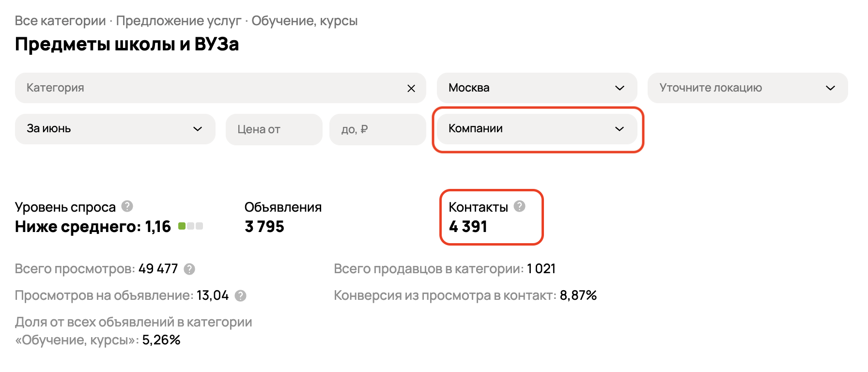Open Обучение, курсы breadcrumb link
The height and width of the screenshot is (372, 868).
tap(305, 21)
